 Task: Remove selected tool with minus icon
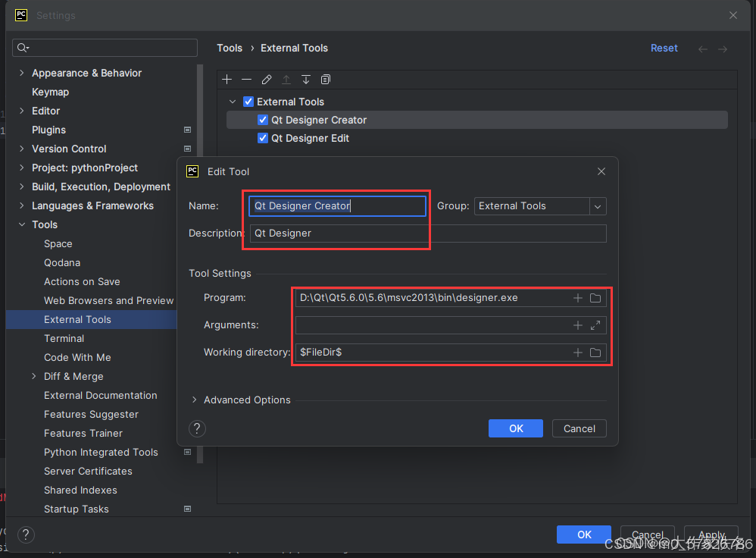(247, 80)
